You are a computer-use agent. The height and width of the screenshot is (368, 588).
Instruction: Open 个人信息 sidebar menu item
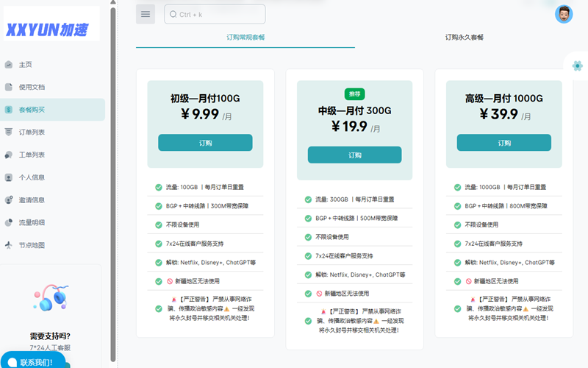coord(32,177)
